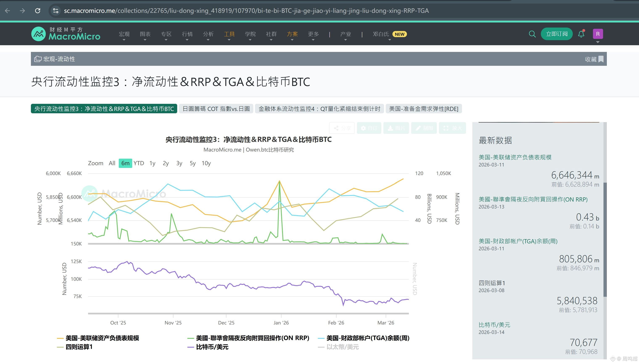
Task: Set chart zoom to 2y
Action: 166,163
